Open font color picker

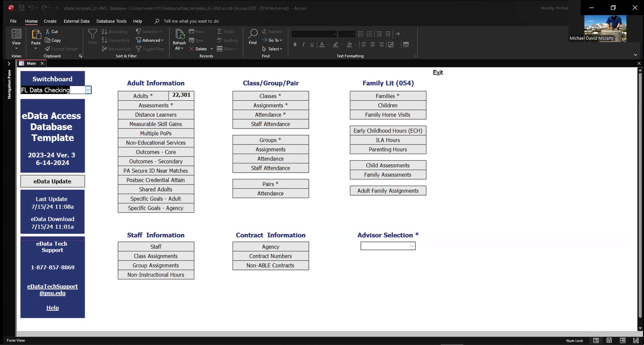tap(328, 45)
